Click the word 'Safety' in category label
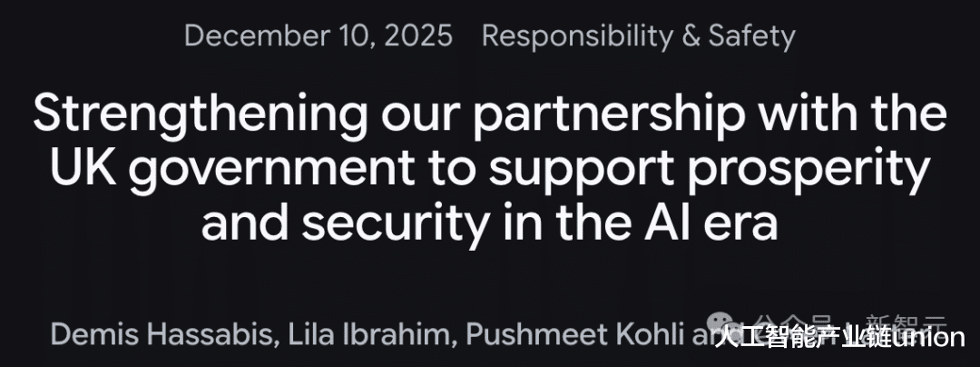Viewport: 980px width, 367px height. [751, 36]
